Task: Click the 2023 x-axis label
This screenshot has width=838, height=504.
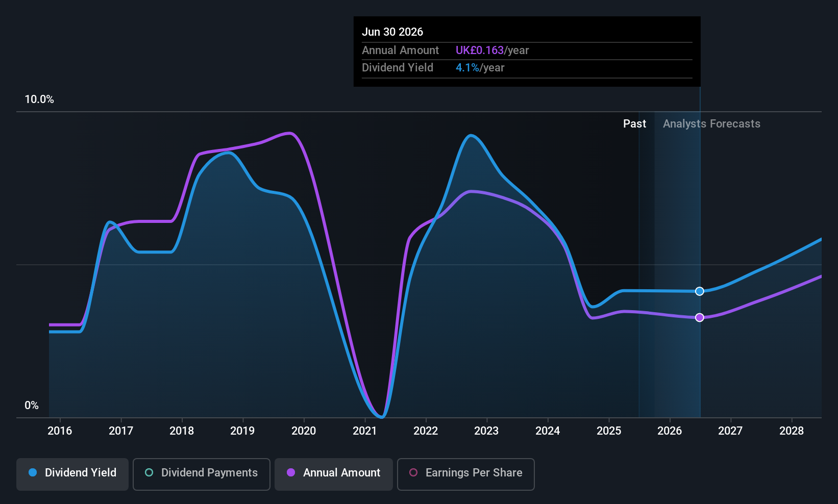Action: [x=486, y=431]
